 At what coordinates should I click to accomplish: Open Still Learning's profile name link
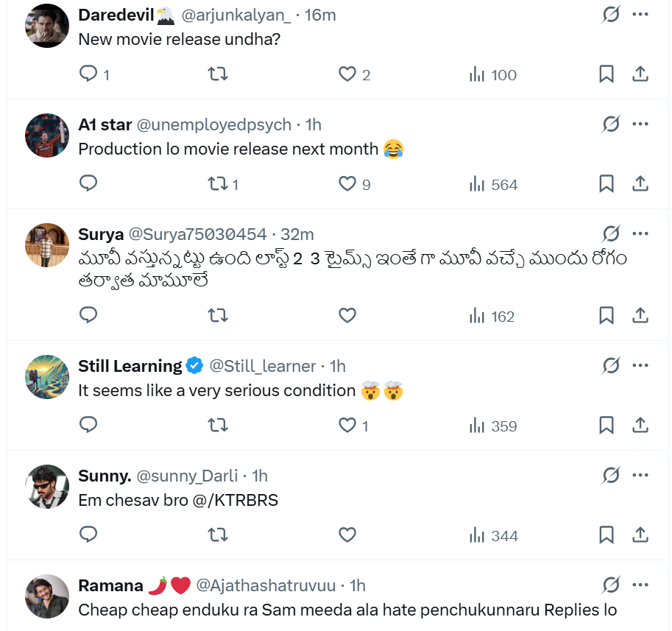130,366
